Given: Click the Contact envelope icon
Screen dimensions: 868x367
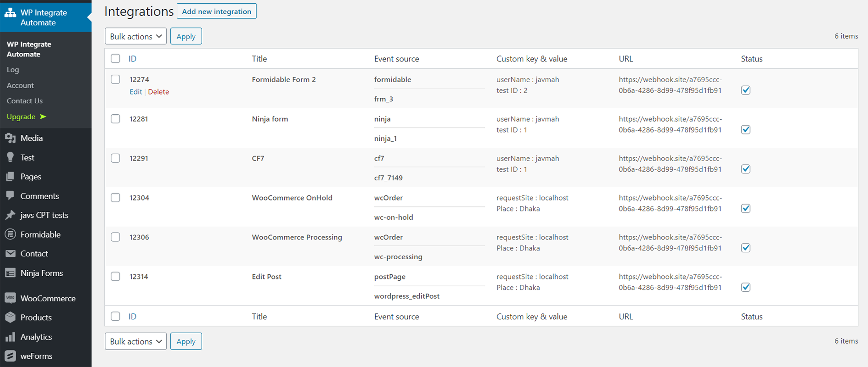Looking at the screenshot, I should (10, 254).
